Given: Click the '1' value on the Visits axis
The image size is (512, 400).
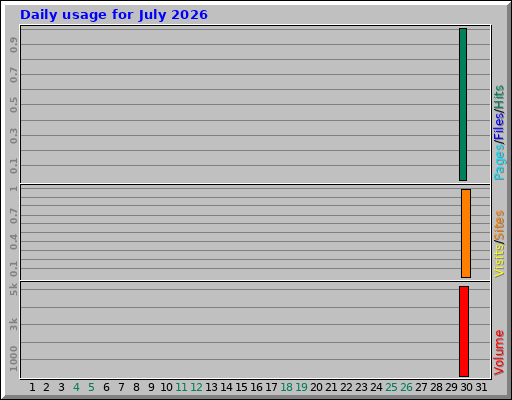Looking at the screenshot, I should coord(13,189).
